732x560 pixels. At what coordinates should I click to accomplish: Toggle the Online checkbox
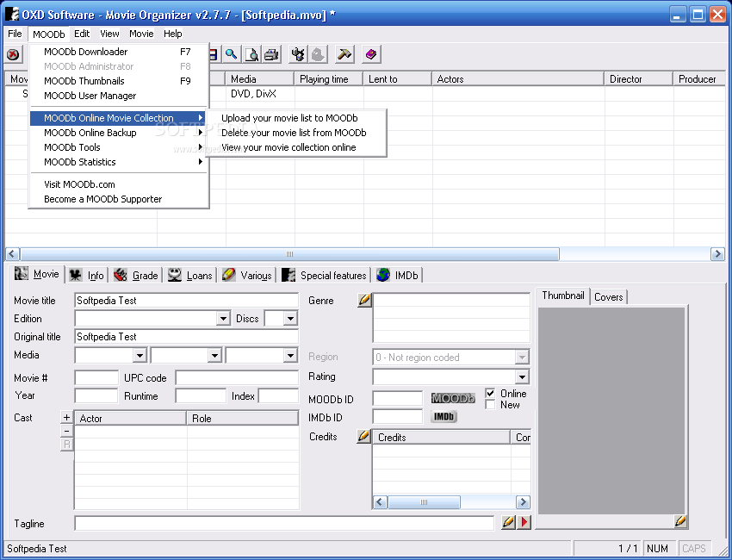pos(490,393)
